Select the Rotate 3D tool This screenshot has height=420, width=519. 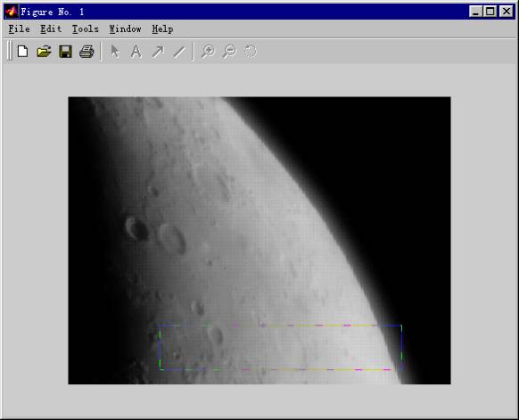[251, 52]
